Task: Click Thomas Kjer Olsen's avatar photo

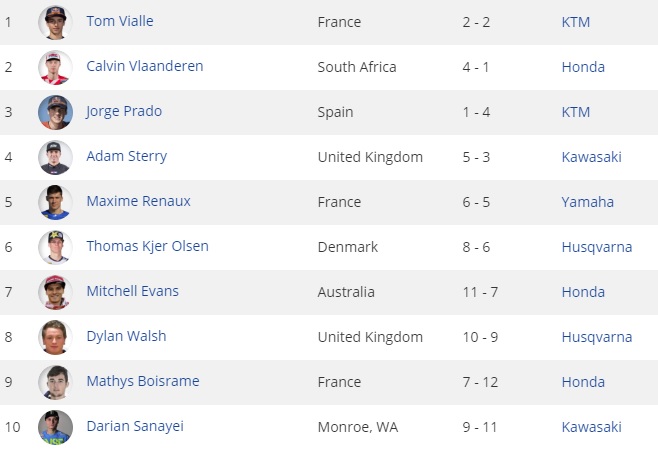Action: tap(55, 247)
